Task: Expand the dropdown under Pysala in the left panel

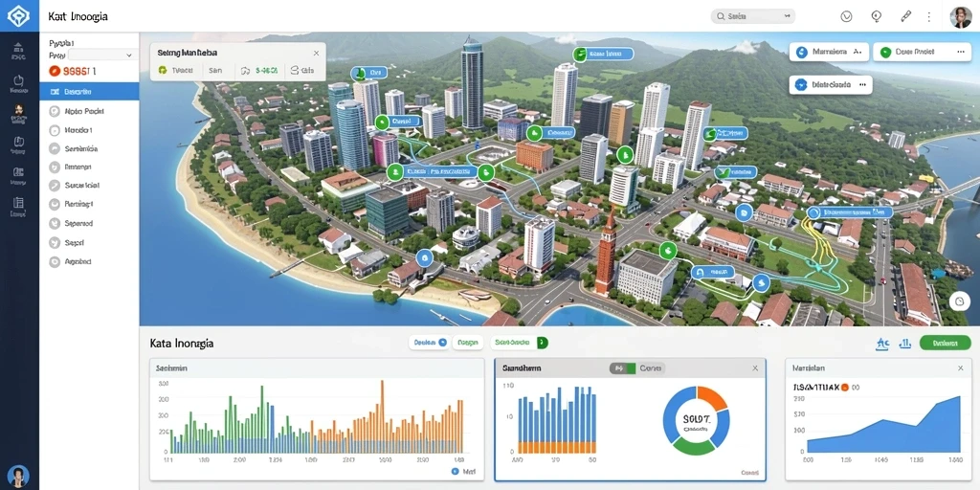Action: click(106, 55)
